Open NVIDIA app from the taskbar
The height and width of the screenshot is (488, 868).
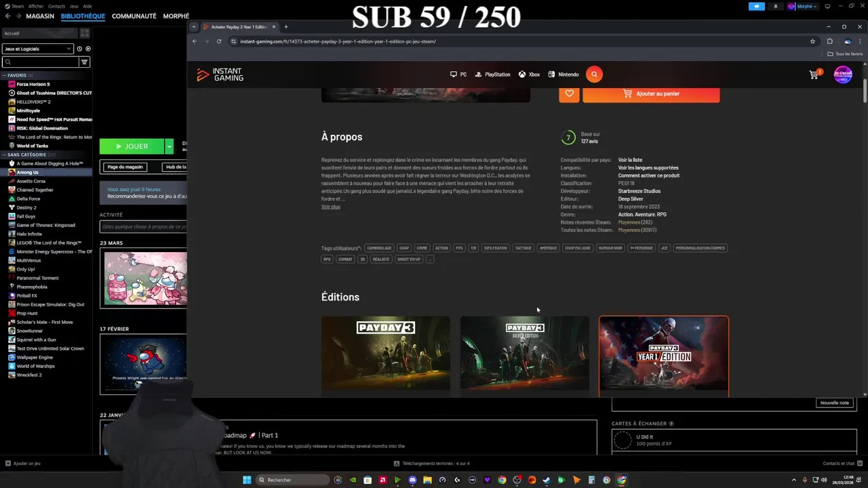tap(353, 480)
